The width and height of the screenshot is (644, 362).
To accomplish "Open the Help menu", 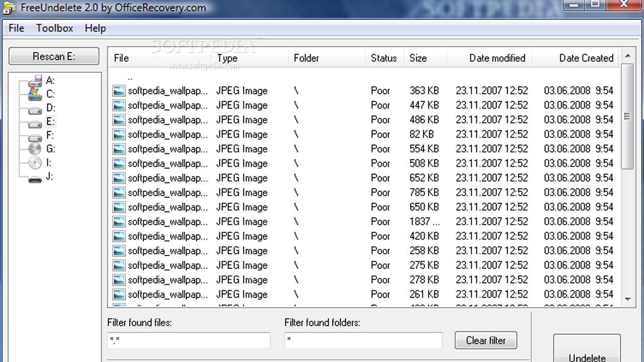I will tap(95, 28).
